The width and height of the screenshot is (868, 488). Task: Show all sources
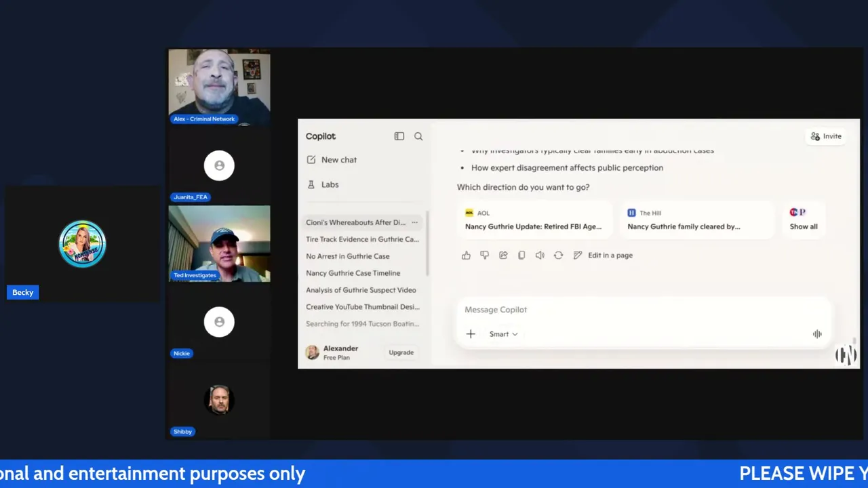pyautogui.click(x=804, y=220)
